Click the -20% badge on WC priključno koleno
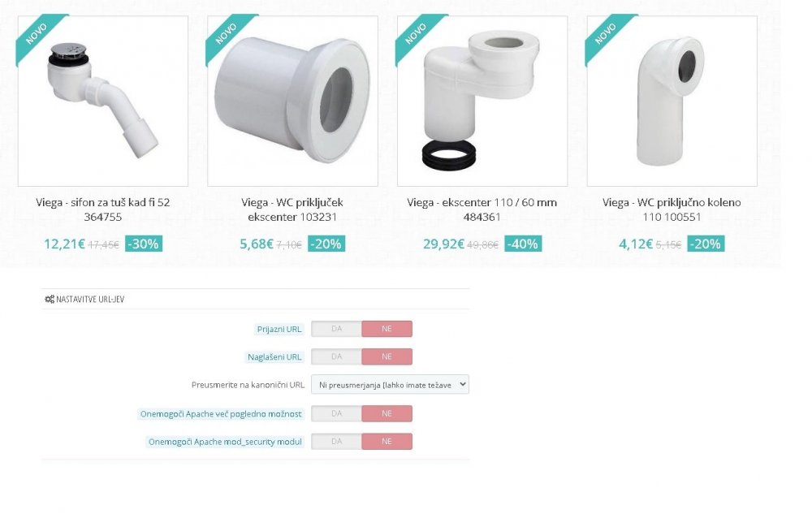Screen dimensions: 812x518 tap(706, 244)
